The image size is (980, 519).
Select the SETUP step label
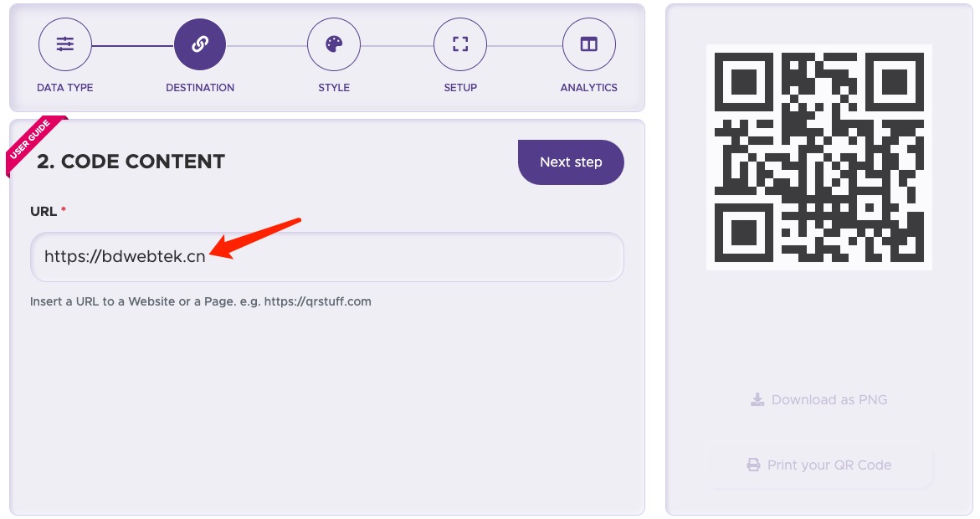tap(460, 88)
